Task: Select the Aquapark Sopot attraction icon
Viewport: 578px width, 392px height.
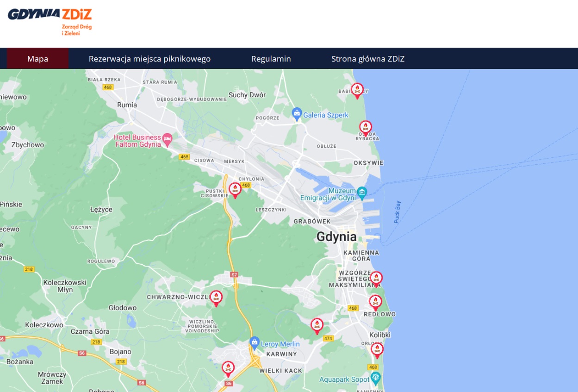Action: 375,377
